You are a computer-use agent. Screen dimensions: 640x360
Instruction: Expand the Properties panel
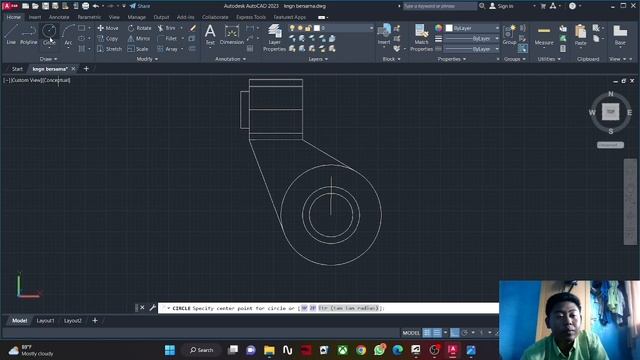452,59
